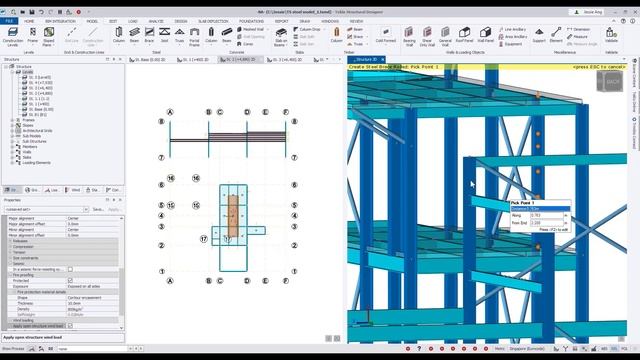Viewport: 640px width, 360px height.
Task: Click the Save icon in quick access toolbar
Action: pyautogui.click(x=32, y=12)
